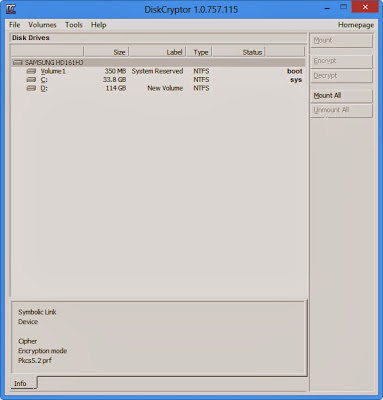Click the Pkcs5.2 prf info label
Viewport: 383px width, 400px height.
click(35, 360)
